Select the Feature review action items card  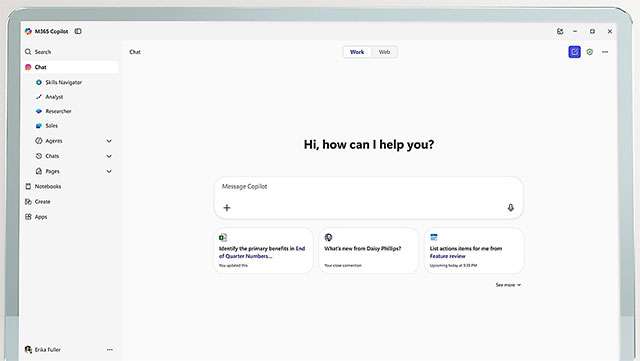pyautogui.click(x=473, y=251)
